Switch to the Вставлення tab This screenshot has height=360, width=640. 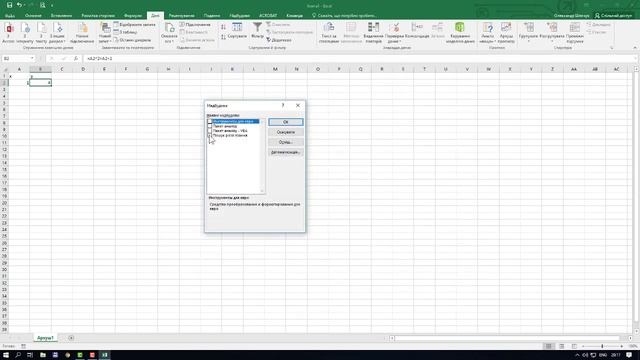pos(62,16)
